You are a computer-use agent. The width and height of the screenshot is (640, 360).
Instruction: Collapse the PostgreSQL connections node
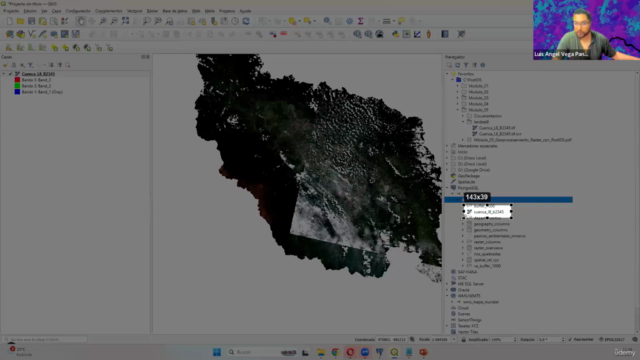pos(447,188)
